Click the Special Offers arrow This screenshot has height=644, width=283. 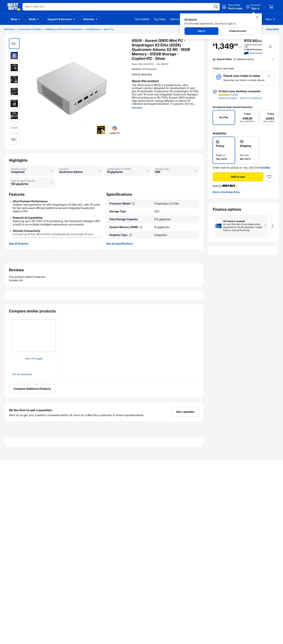pyautogui.click(x=273, y=59)
